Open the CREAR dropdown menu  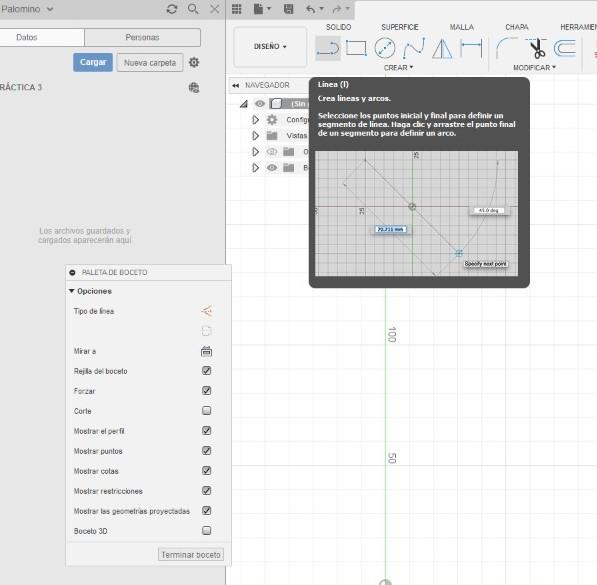398,68
